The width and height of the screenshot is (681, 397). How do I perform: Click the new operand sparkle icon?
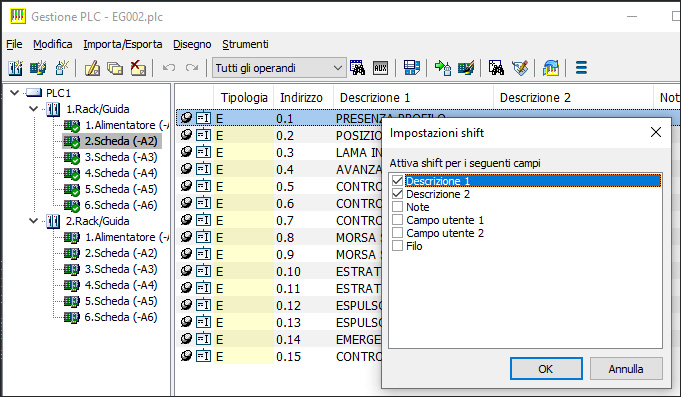point(62,68)
